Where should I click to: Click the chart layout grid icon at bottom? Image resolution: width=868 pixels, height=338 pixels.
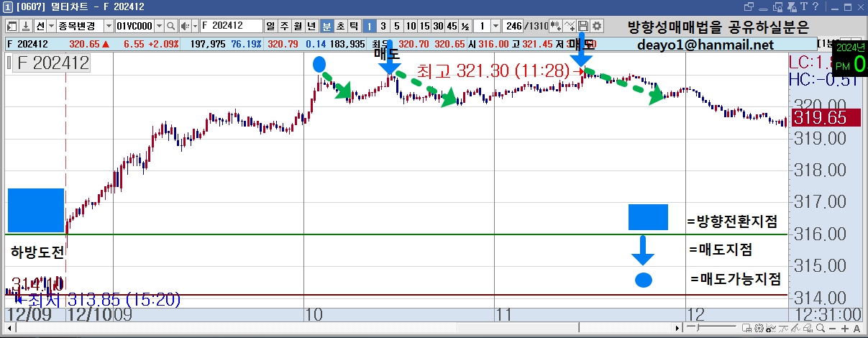click(746, 329)
